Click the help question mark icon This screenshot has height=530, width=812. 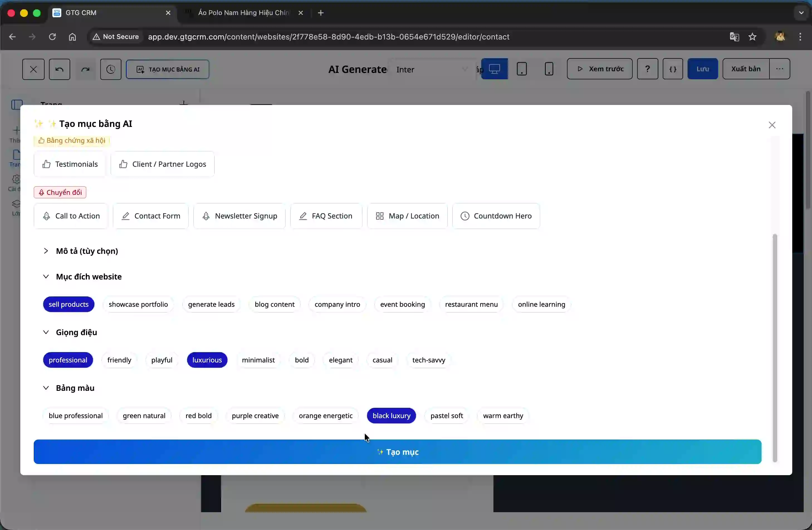[x=647, y=69]
